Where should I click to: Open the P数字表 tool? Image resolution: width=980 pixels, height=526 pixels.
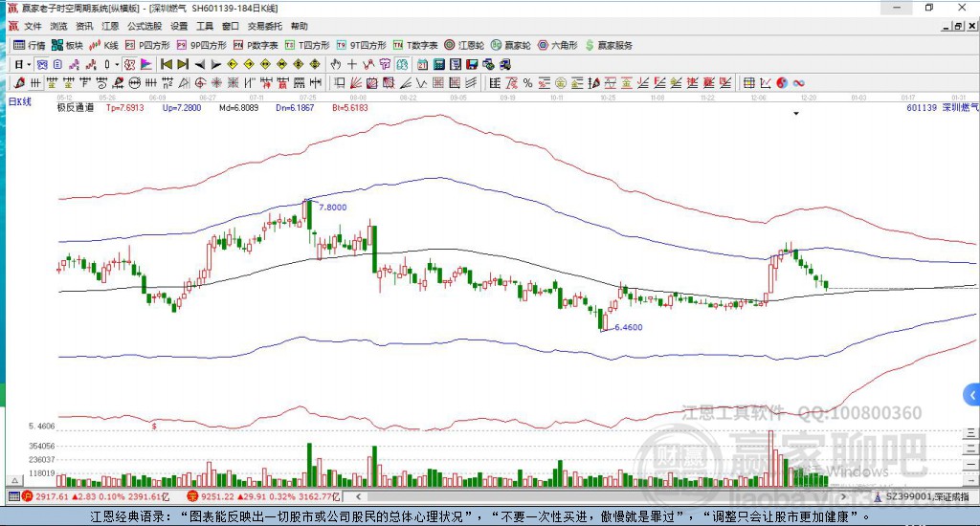click(x=256, y=45)
